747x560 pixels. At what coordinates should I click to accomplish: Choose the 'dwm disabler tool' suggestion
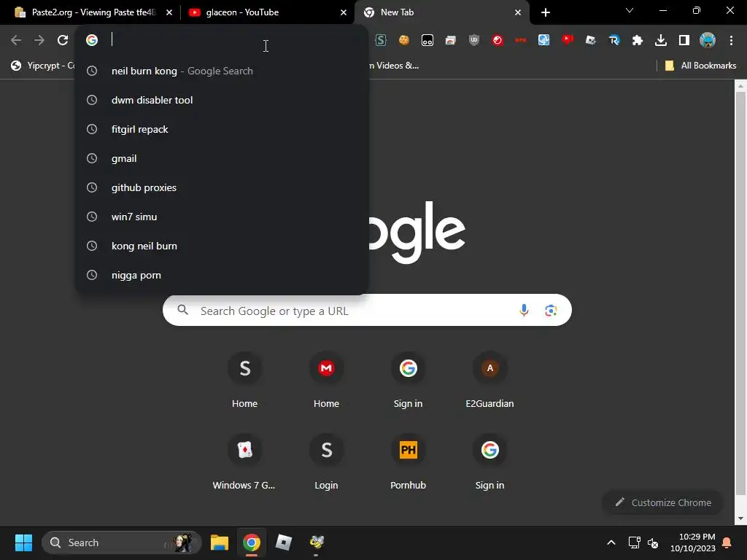pos(222,100)
